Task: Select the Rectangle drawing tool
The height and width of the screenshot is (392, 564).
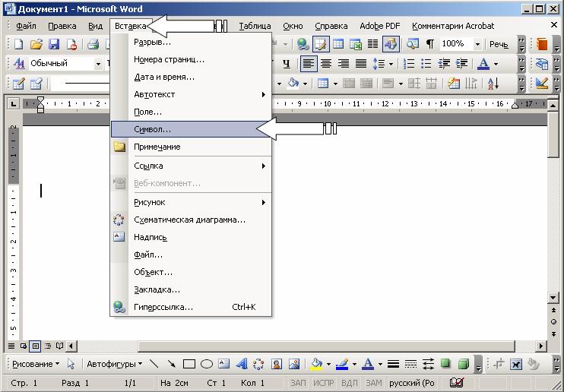Action: (x=189, y=364)
